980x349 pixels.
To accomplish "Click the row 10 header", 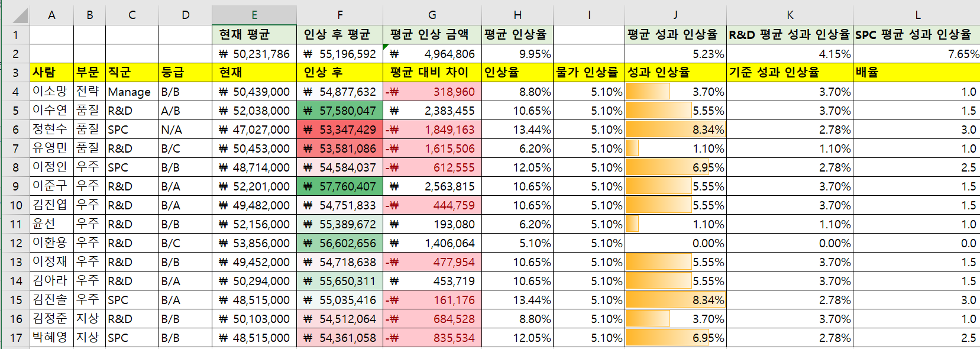I will 15,205.
